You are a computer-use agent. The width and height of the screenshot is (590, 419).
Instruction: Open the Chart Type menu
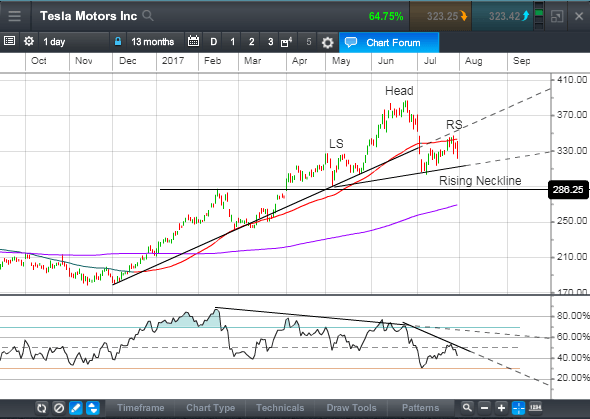[210, 408]
